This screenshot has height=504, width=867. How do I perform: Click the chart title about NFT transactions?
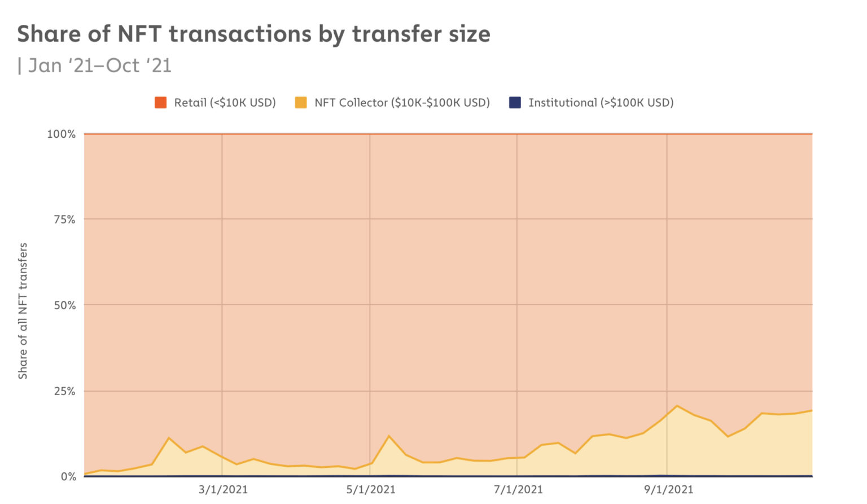253,34
